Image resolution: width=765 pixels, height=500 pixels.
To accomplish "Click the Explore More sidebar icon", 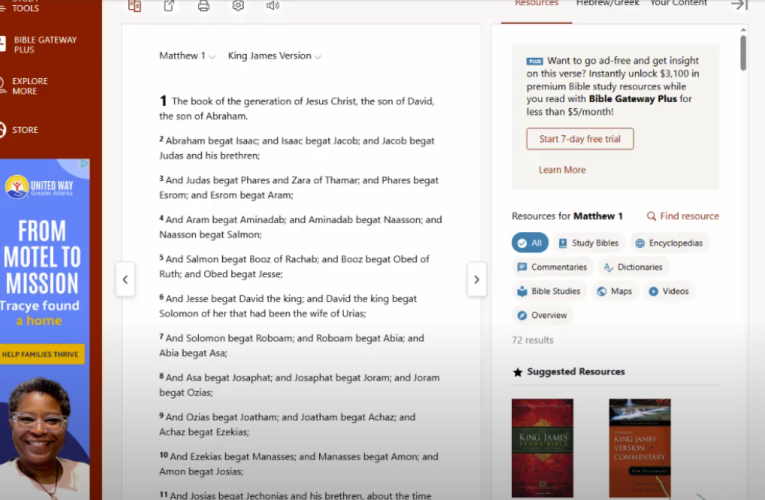I will pos(2,85).
